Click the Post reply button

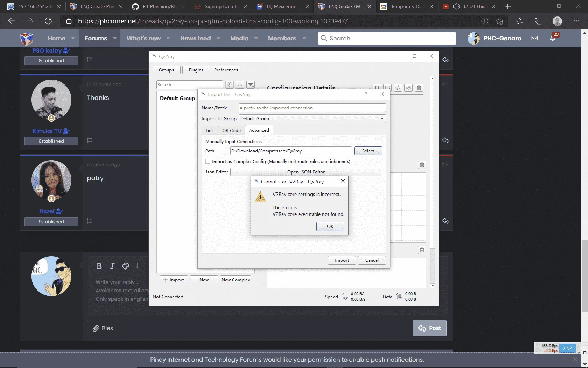pos(429,328)
